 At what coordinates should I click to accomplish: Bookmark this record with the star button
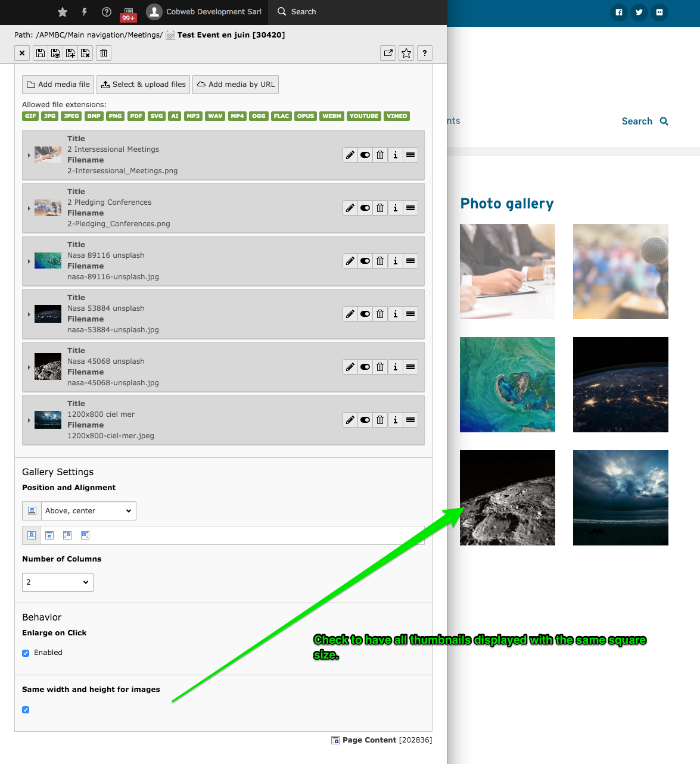pyautogui.click(x=406, y=53)
